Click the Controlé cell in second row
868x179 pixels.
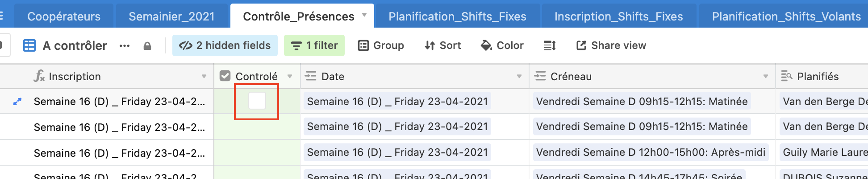pos(257,127)
